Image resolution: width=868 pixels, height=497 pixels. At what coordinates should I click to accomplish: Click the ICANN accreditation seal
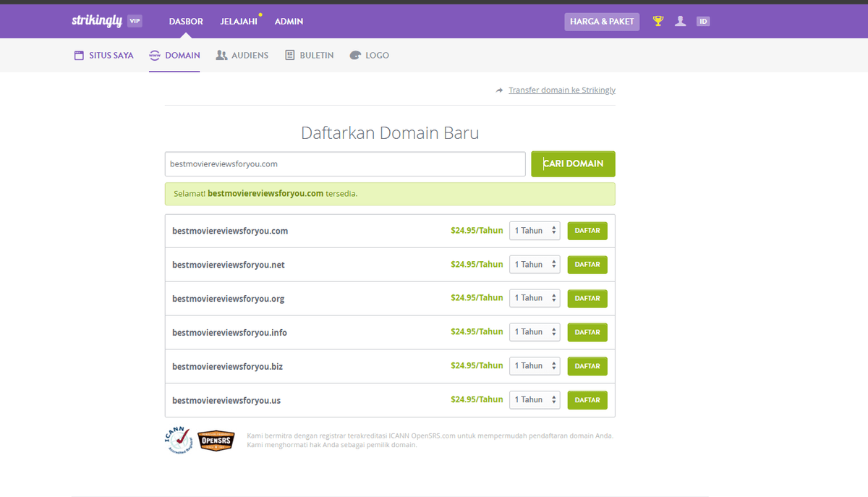tap(178, 440)
